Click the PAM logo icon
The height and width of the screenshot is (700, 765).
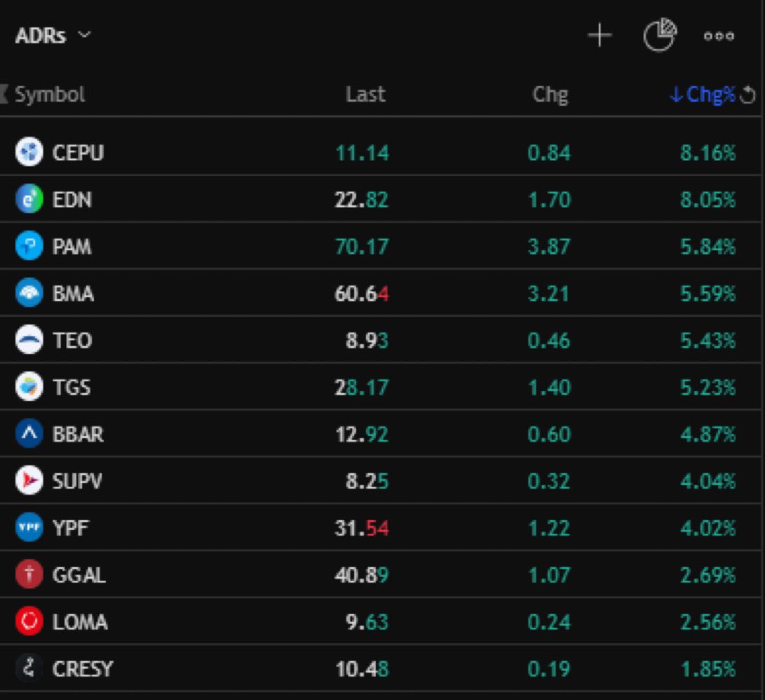pos(29,246)
